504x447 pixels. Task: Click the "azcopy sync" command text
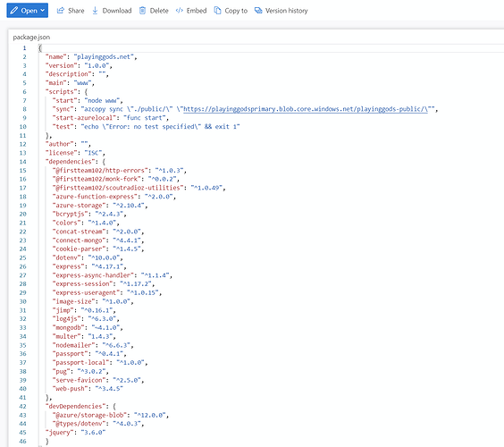(103, 109)
